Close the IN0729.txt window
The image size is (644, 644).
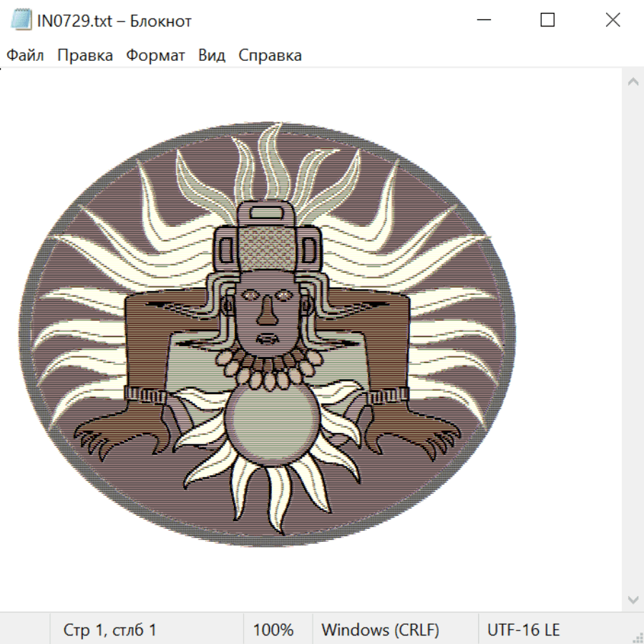pos(613,21)
